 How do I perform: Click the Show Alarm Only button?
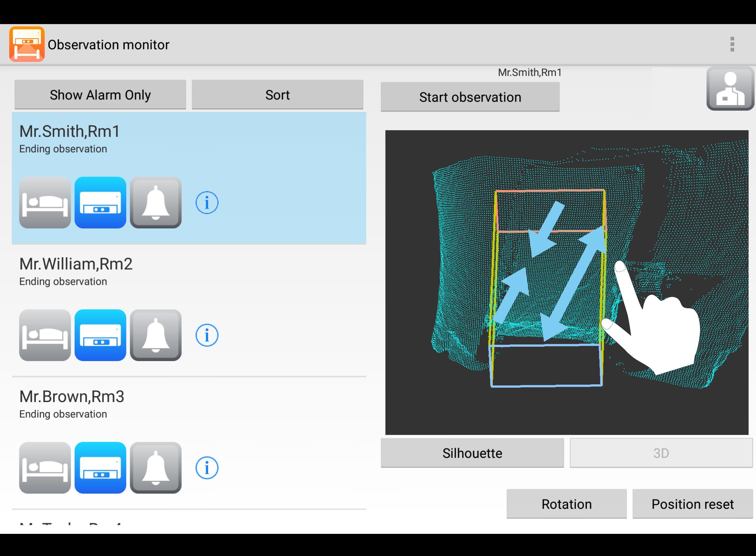coord(100,95)
